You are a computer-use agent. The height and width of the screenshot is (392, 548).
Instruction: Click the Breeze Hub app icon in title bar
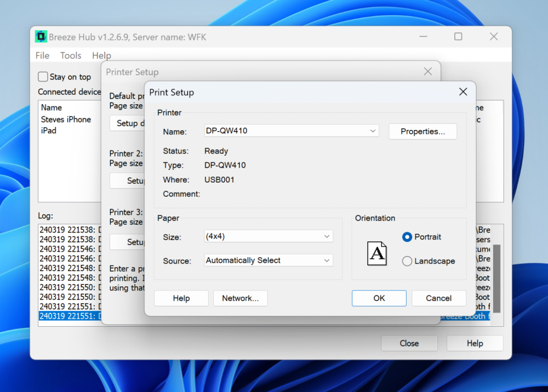pos(41,37)
